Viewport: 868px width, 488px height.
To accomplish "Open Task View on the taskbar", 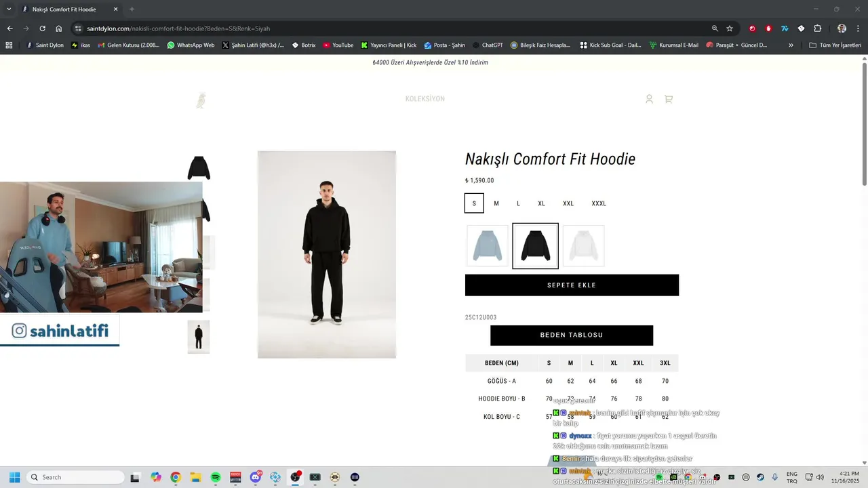I will [x=135, y=477].
